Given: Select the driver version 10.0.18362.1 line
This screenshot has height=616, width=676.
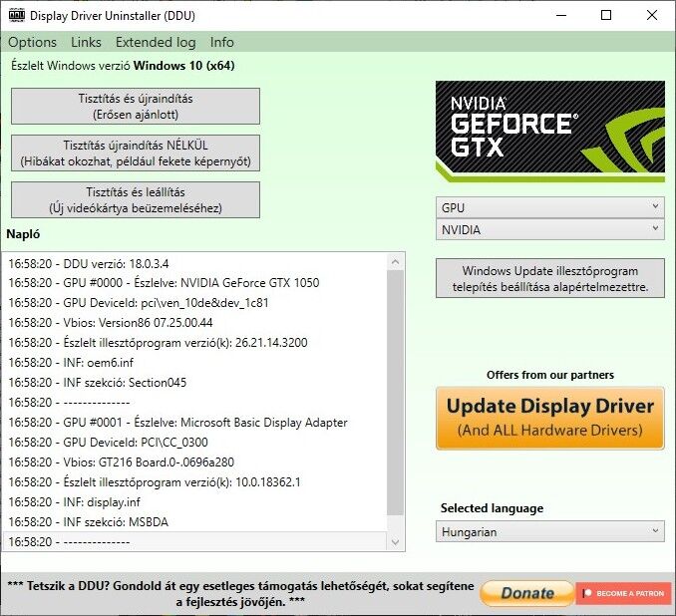Looking at the screenshot, I should [195, 482].
